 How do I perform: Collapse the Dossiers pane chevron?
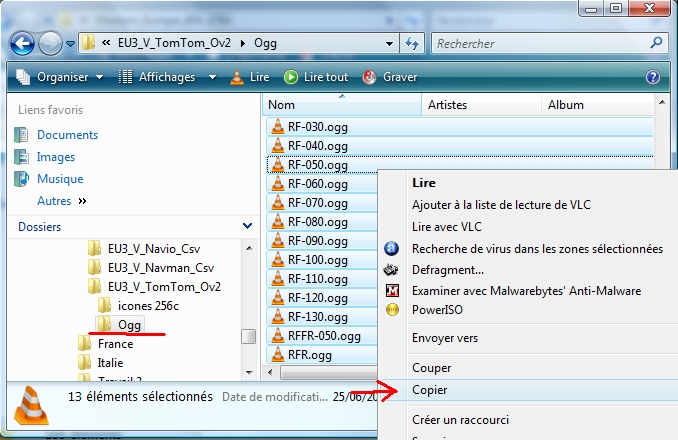(x=247, y=226)
